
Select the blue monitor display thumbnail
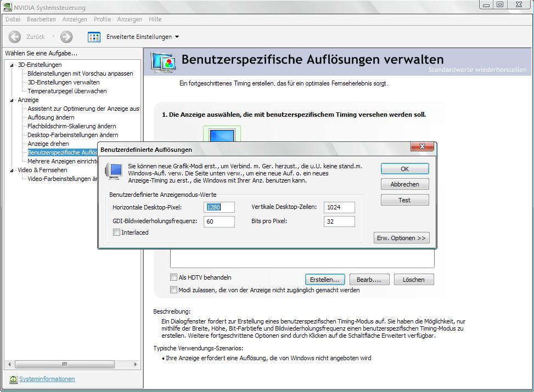(x=222, y=135)
